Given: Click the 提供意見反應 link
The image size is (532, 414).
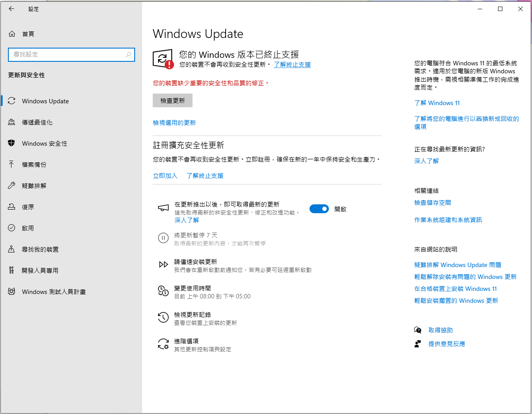Looking at the screenshot, I should tap(447, 344).
